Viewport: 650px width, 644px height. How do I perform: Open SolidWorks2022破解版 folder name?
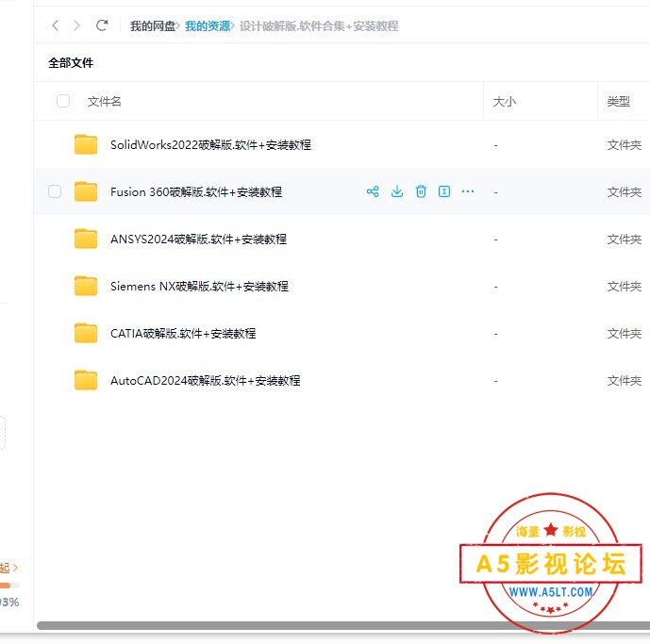click(x=210, y=145)
